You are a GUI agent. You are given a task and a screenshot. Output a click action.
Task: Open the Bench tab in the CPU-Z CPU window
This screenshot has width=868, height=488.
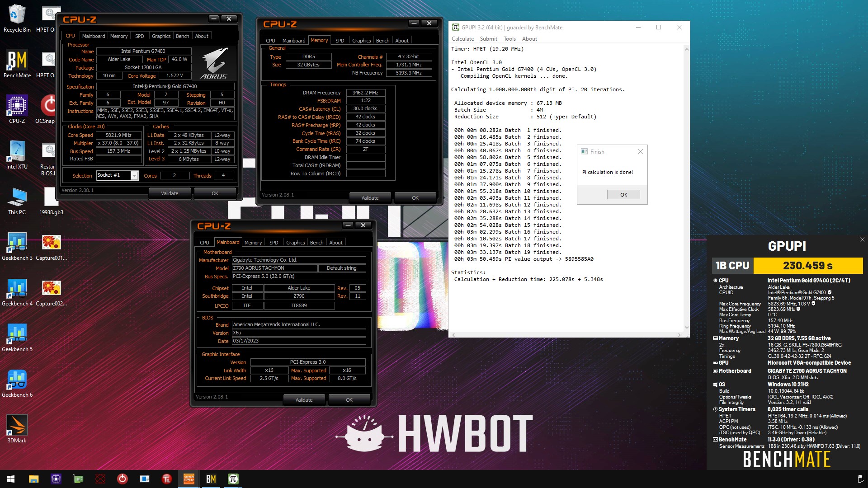[x=182, y=36]
